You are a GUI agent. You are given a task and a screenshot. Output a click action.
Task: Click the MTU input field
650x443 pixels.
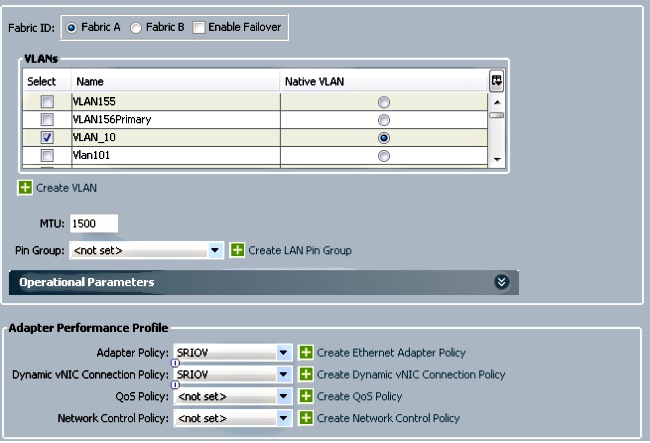tap(94, 223)
